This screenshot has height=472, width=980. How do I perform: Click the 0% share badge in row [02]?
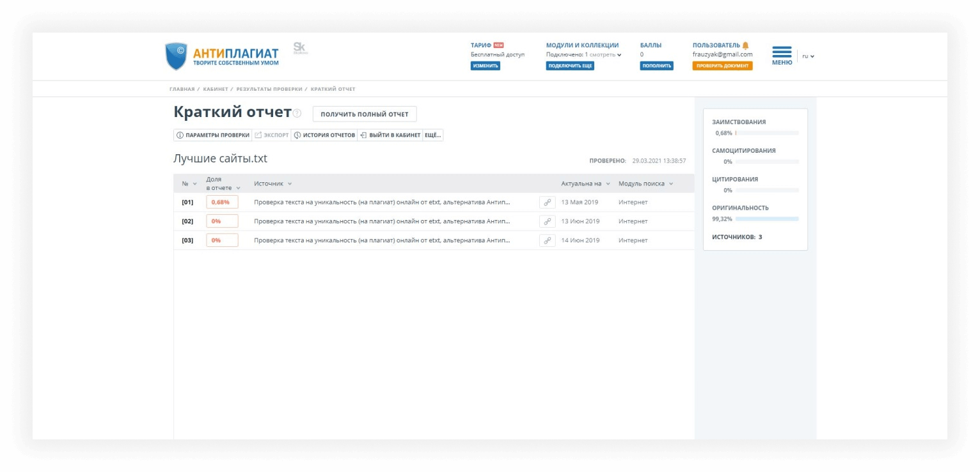pyautogui.click(x=222, y=221)
